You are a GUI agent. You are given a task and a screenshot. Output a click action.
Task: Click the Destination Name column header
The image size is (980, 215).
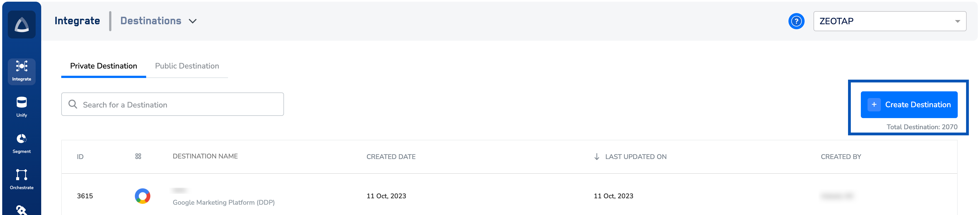205,156
